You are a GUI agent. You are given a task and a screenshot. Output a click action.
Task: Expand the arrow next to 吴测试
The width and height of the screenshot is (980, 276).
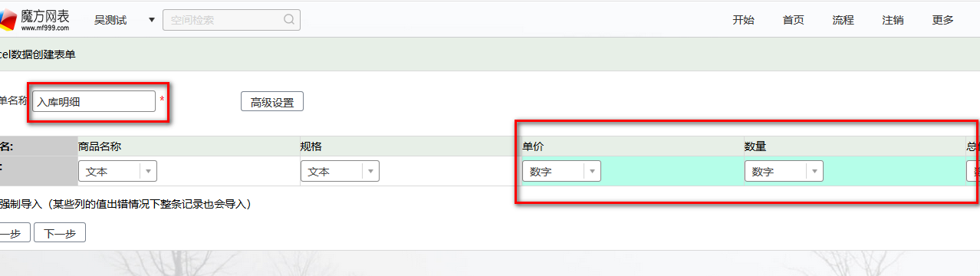151,20
